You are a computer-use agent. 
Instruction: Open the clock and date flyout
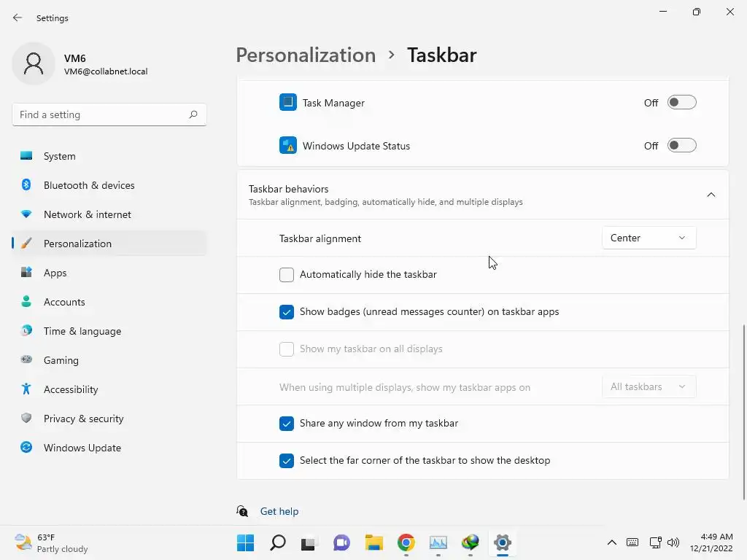click(711, 542)
